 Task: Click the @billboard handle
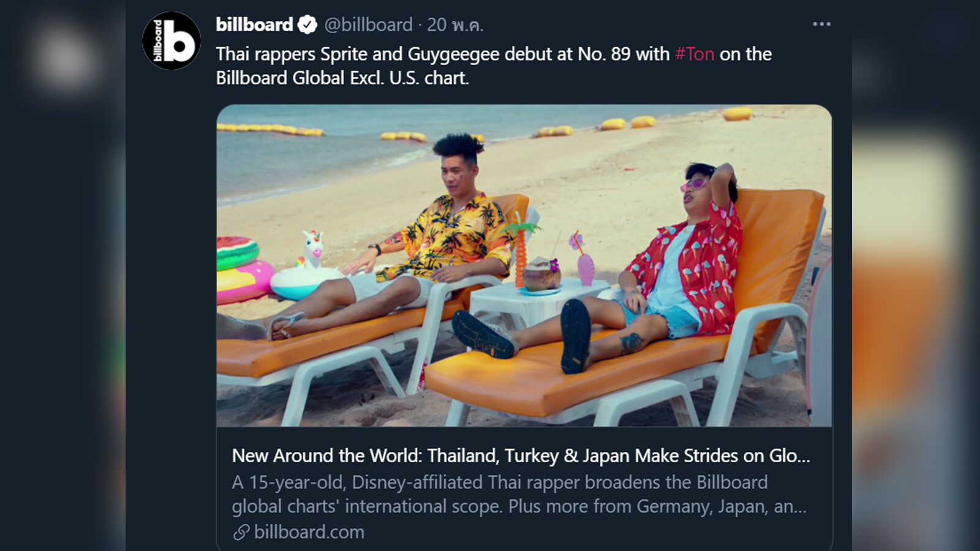pos(368,24)
